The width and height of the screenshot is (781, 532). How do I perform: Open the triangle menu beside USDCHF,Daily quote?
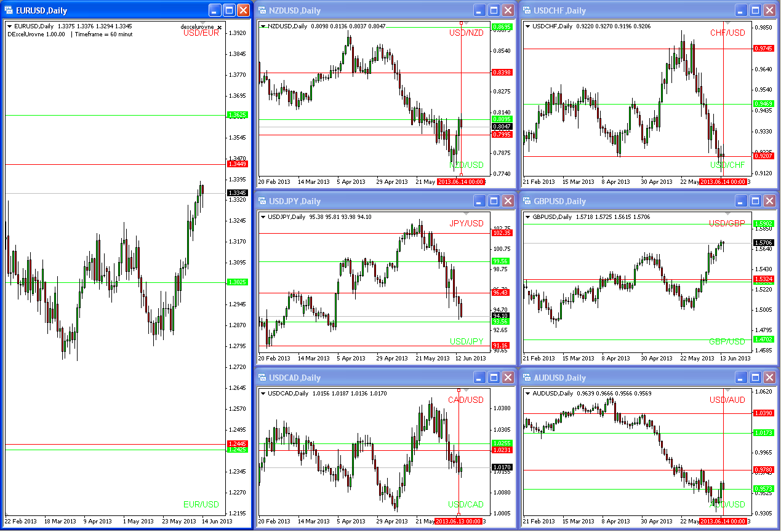coord(527,26)
